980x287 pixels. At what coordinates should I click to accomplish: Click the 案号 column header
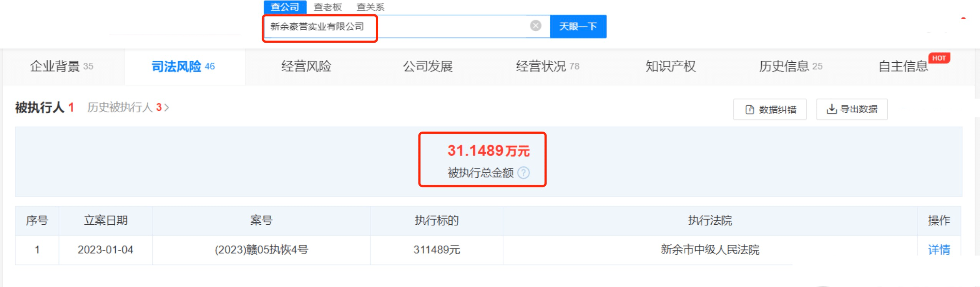pos(261,220)
